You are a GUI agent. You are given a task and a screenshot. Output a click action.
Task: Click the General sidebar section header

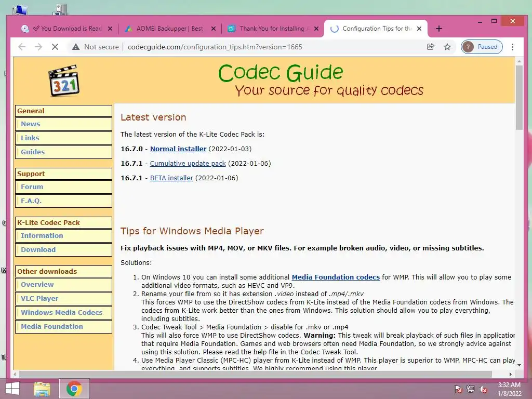coord(64,111)
